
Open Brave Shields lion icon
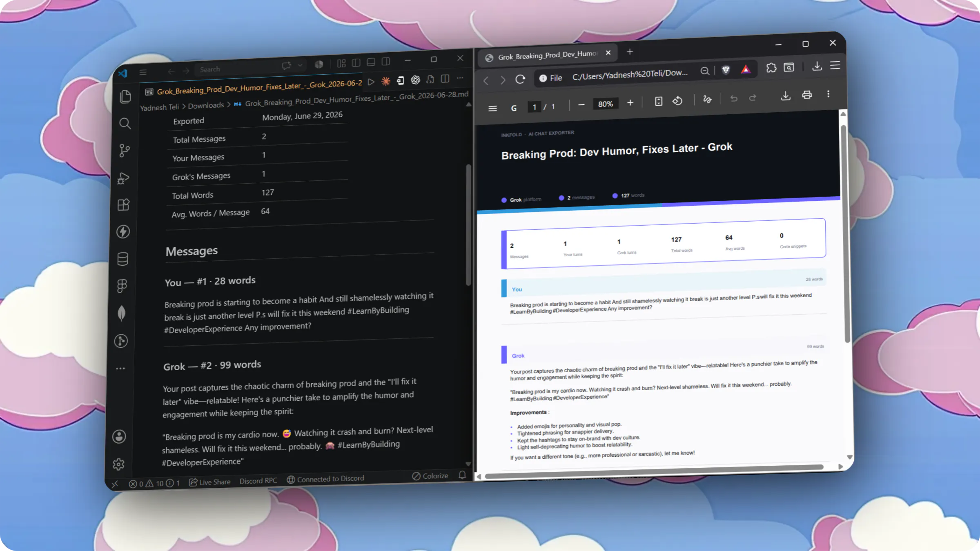click(x=726, y=70)
